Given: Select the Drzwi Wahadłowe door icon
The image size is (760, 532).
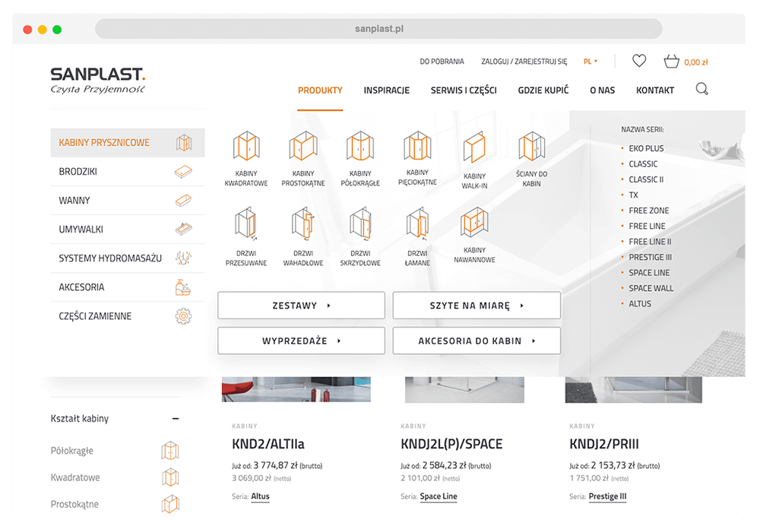Looking at the screenshot, I should tap(303, 223).
